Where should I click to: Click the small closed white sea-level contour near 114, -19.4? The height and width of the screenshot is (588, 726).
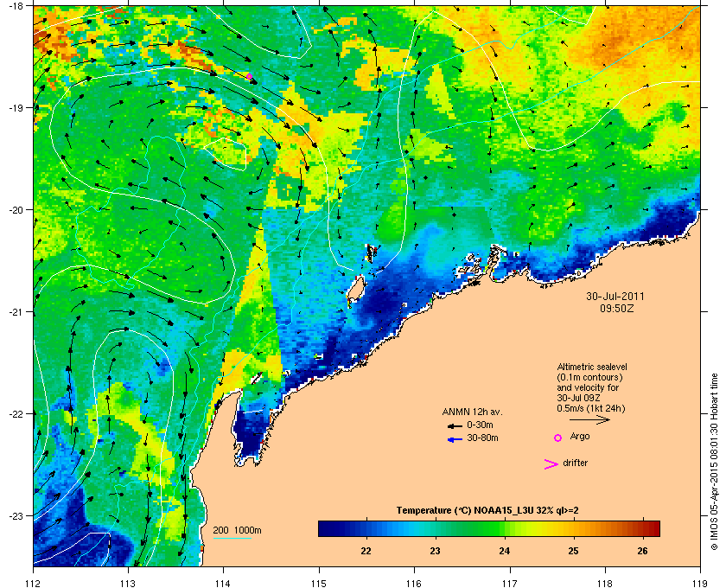point(226,154)
